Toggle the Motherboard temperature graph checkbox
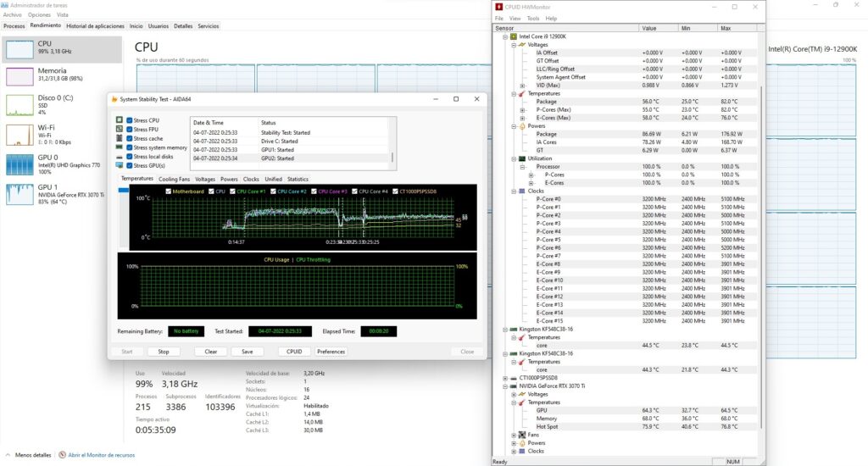This screenshot has width=868, height=466. 168,191
